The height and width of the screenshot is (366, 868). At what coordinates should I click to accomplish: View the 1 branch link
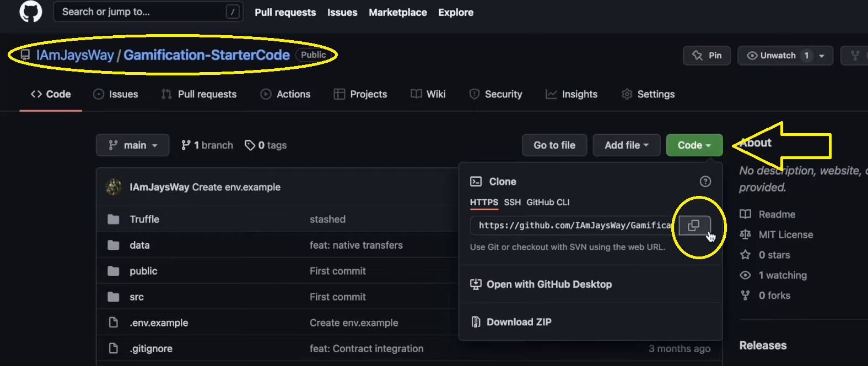click(x=207, y=145)
